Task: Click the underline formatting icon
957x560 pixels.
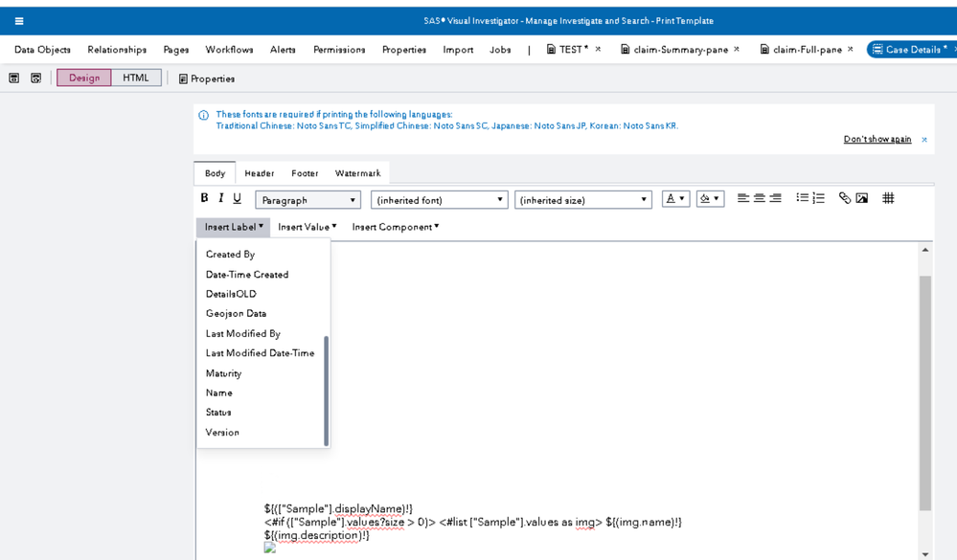Action: [237, 198]
